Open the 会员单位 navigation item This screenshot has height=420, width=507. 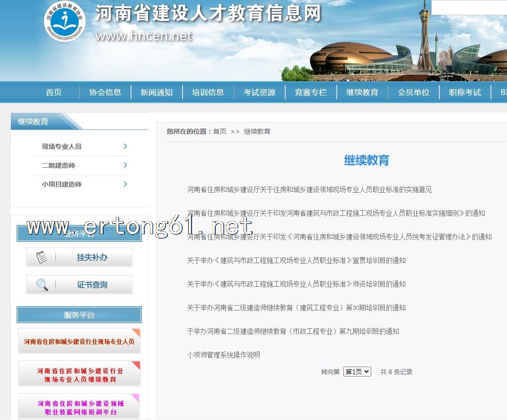coord(413,93)
